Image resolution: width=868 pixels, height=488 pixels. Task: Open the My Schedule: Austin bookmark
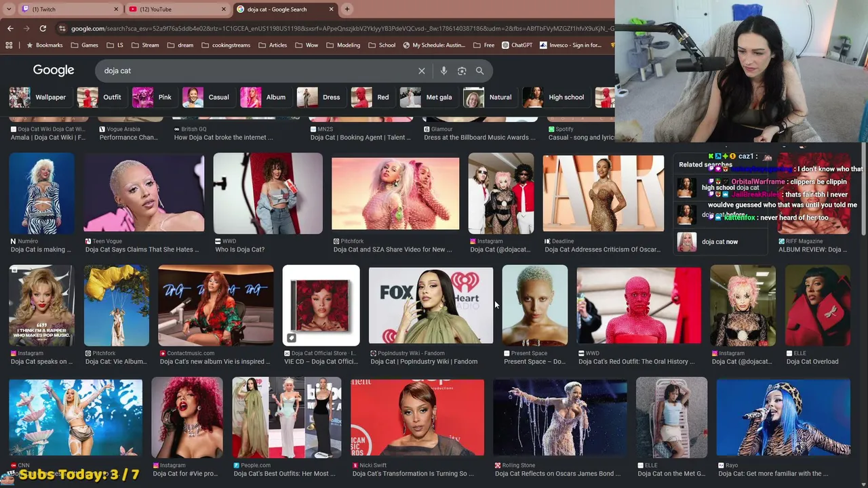(x=434, y=45)
